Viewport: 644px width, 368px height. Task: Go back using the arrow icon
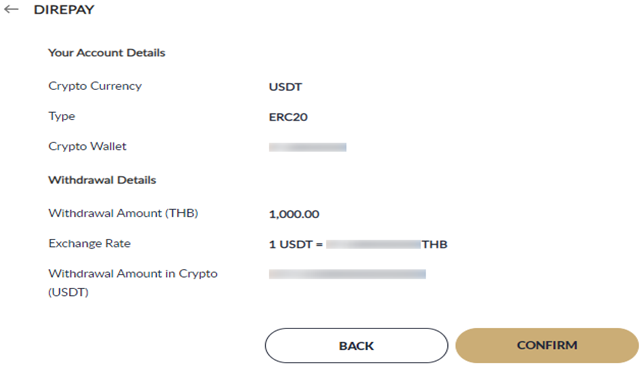12,9
